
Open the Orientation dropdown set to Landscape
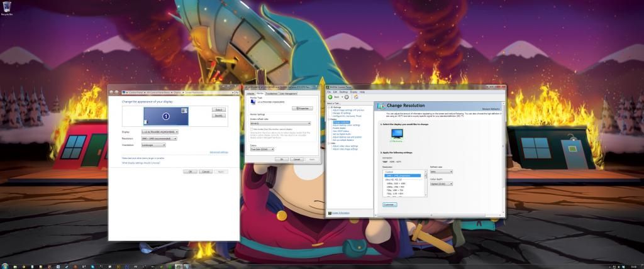point(153,145)
